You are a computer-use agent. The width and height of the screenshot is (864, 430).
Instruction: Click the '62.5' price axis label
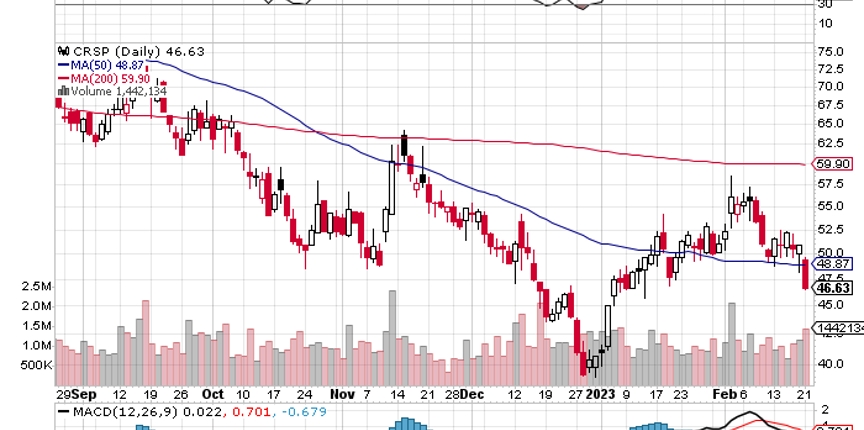point(830,143)
